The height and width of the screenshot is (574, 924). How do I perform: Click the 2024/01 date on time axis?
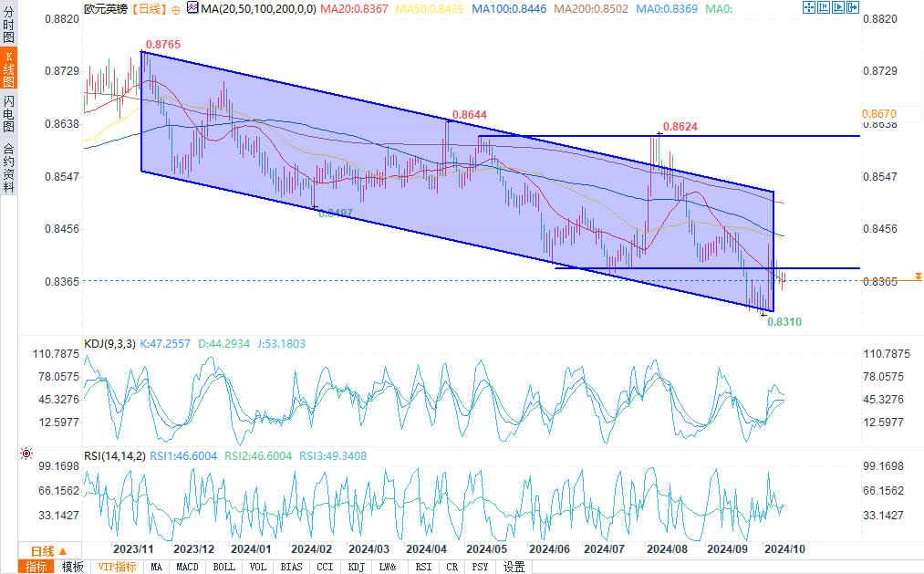(251, 548)
